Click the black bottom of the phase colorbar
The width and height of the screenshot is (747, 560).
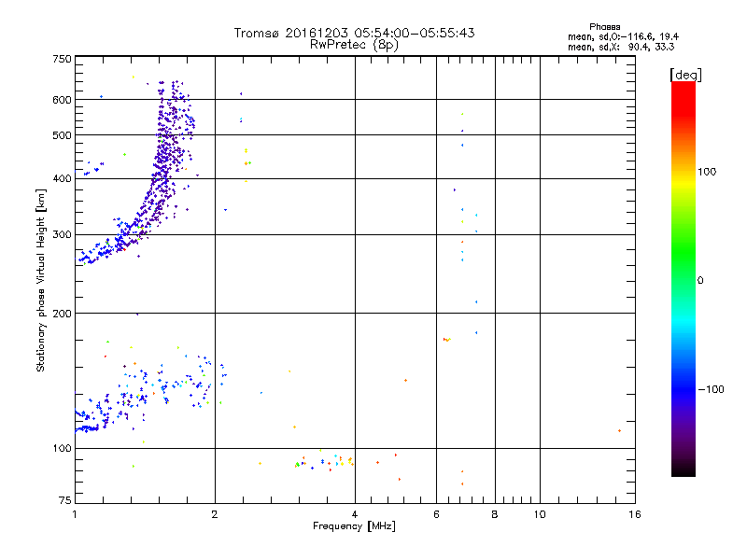pyautogui.click(x=684, y=469)
